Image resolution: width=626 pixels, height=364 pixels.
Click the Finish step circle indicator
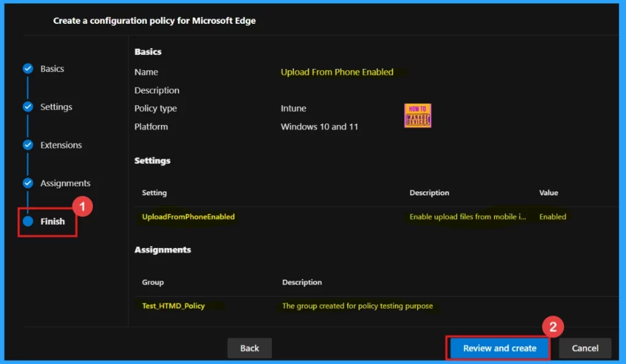point(28,221)
